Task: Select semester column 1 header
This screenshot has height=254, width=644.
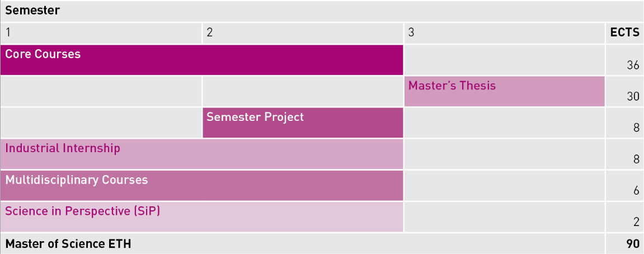Action: coord(101,34)
